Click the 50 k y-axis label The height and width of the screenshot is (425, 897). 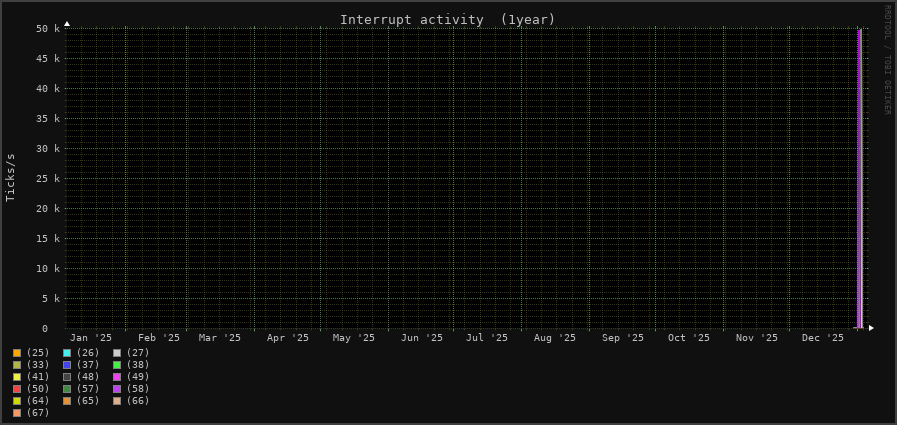click(48, 29)
